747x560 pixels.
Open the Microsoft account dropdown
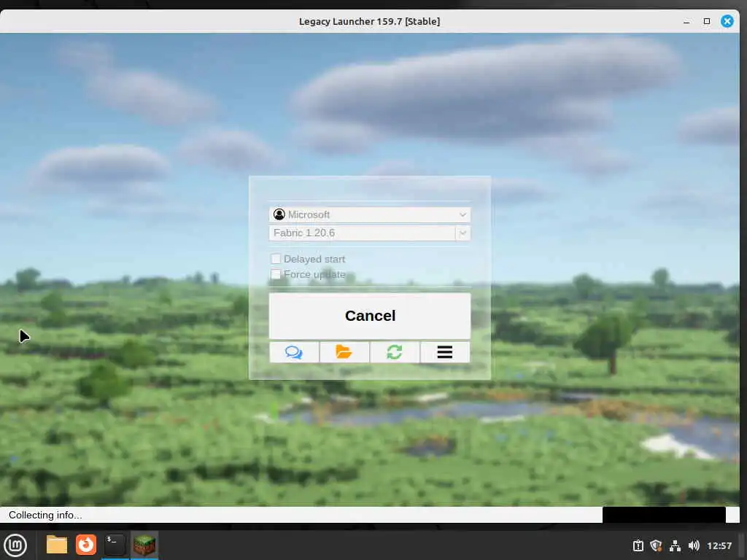(x=370, y=215)
